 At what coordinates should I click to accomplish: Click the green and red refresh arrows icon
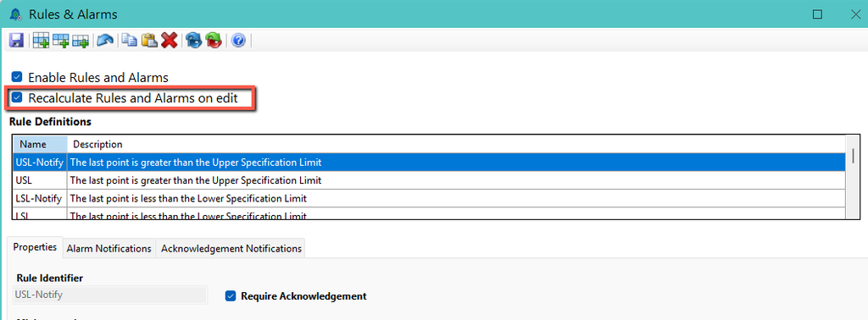214,41
